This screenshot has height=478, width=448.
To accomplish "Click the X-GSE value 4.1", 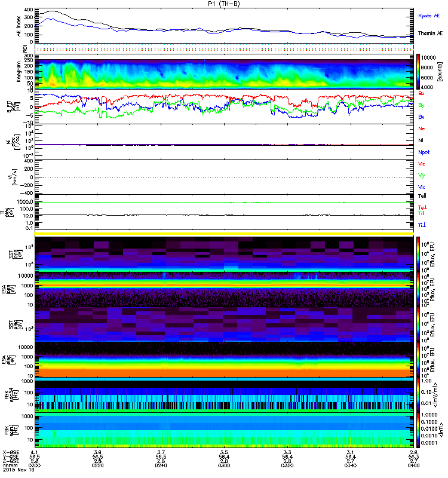I will pyautogui.click(x=35, y=452).
